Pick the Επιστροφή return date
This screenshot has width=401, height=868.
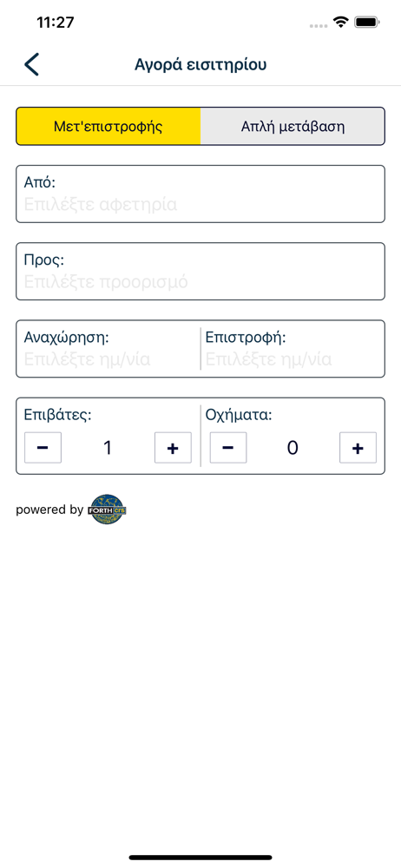pyautogui.click(x=293, y=349)
